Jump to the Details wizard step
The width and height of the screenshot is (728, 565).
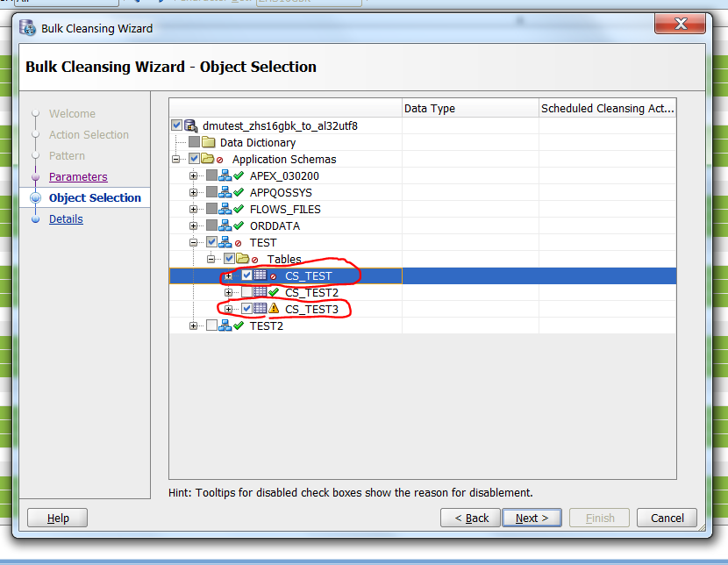tap(66, 219)
